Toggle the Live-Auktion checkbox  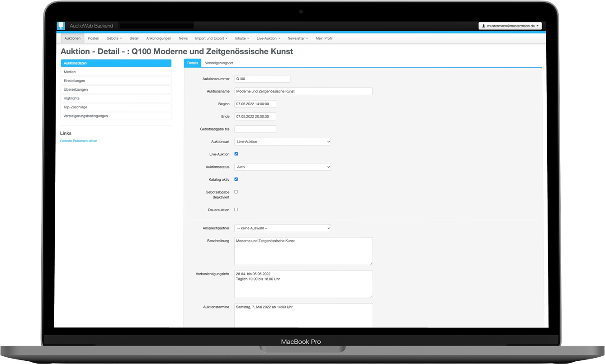236,154
